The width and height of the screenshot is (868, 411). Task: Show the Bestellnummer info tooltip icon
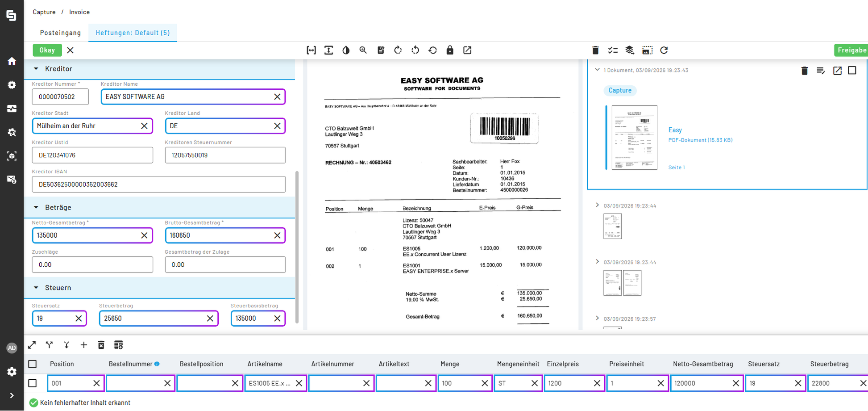(157, 364)
